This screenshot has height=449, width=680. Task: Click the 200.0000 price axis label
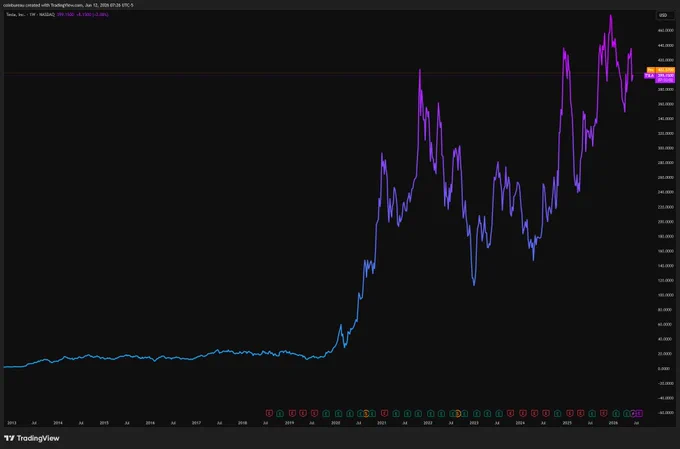(666, 222)
